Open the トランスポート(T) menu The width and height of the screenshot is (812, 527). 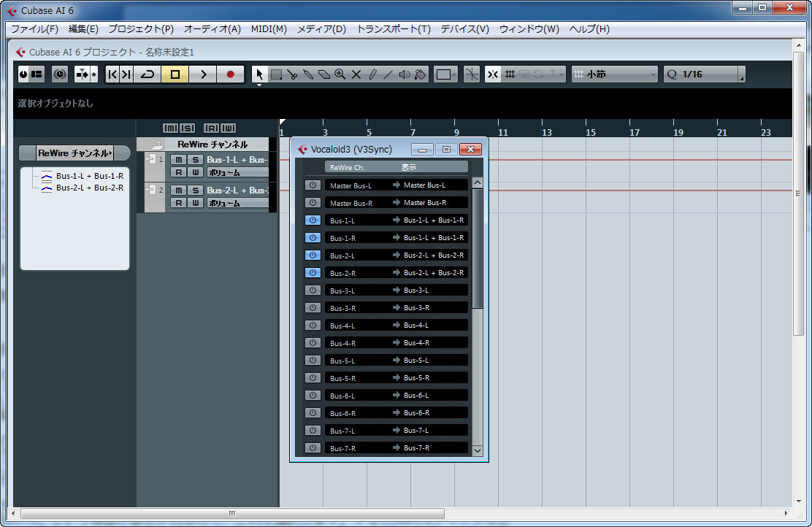pos(393,29)
